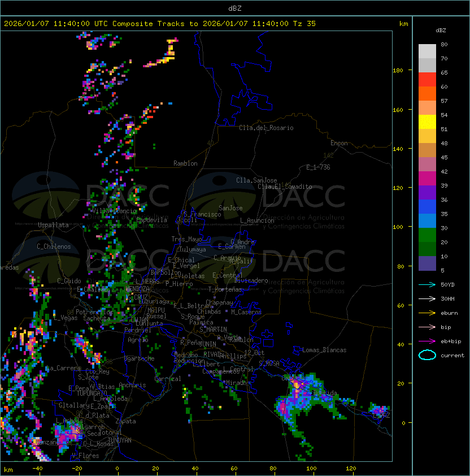Viewport: 470px width, 476px height.
Task: Click the La_Carrera label
Action: point(63,368)
